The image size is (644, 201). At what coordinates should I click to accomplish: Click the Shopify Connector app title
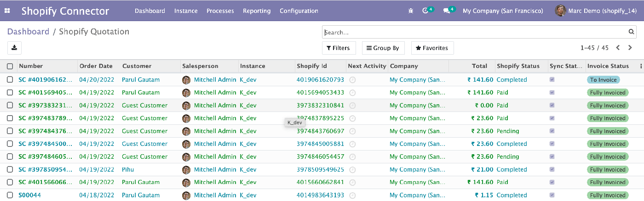[x=65, y=11]
